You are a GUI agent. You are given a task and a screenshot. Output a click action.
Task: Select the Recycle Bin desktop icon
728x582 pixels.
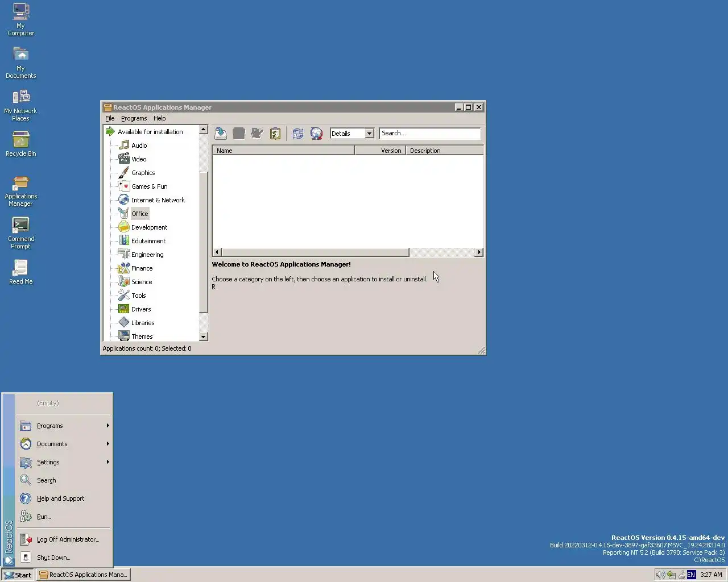point(21,144)
